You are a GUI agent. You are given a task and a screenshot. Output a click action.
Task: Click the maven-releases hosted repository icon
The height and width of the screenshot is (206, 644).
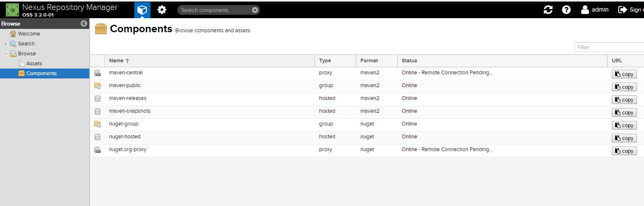[x=98, y=99]
